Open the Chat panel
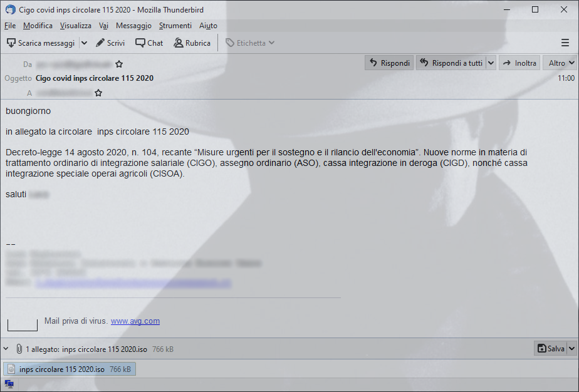Screen dimensions: 579x392 149,43
